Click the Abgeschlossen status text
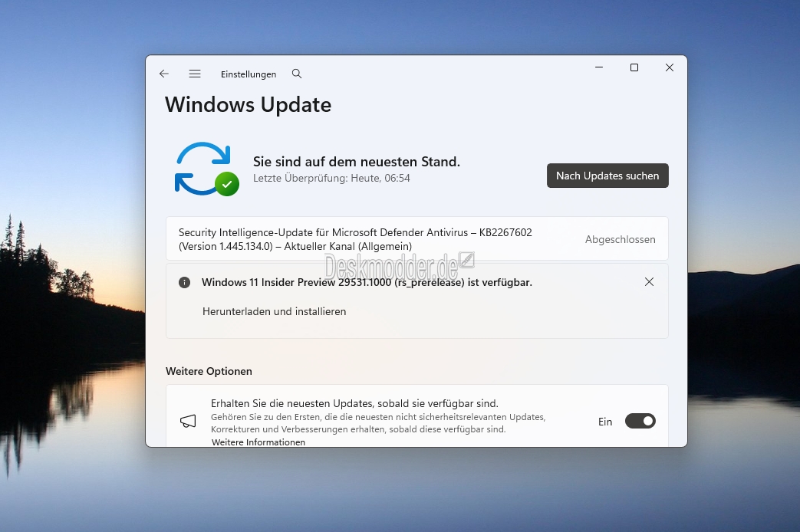The image size is (800, 532). (620, 239)
